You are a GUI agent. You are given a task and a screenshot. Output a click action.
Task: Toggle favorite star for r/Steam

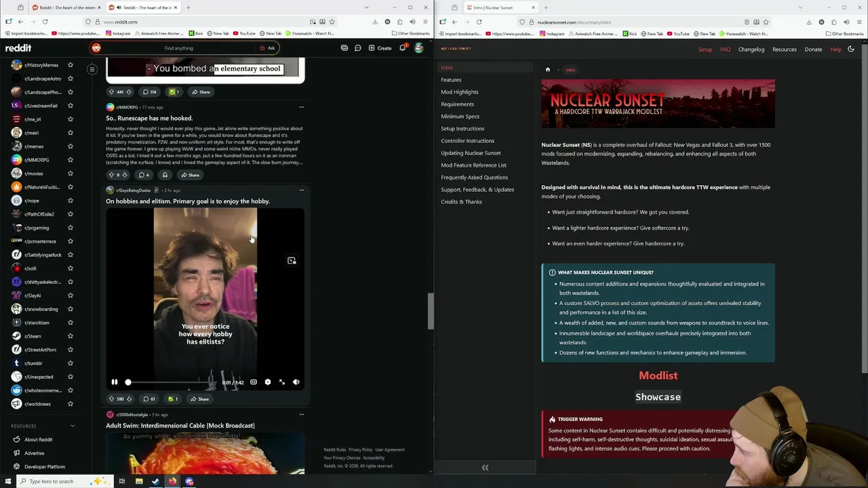pos(71,336)
